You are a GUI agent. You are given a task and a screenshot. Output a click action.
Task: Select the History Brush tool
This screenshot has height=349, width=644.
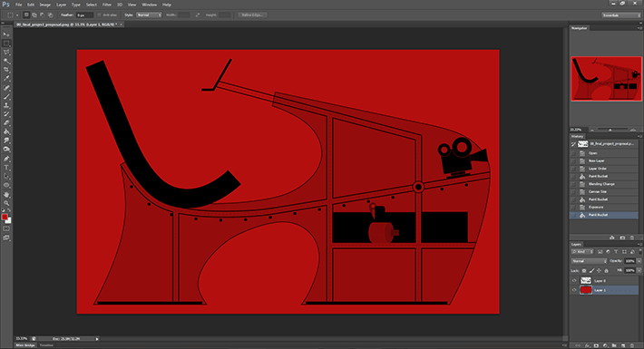coord(6,114)
